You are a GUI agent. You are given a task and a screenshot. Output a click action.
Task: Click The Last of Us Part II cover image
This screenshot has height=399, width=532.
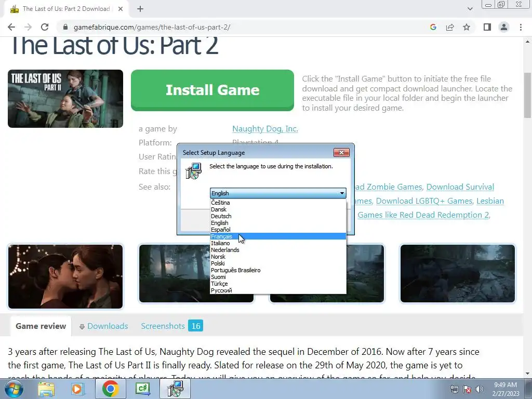click(x=65, y=99)
